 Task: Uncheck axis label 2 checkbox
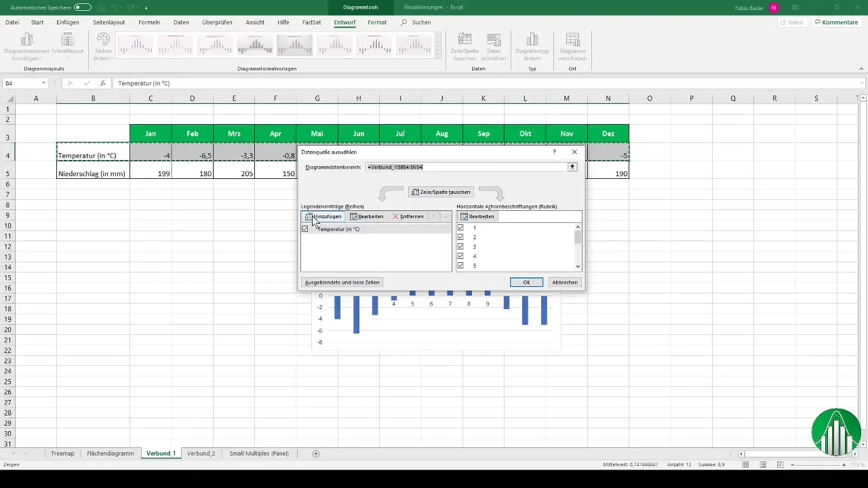(x=461, y=237)
